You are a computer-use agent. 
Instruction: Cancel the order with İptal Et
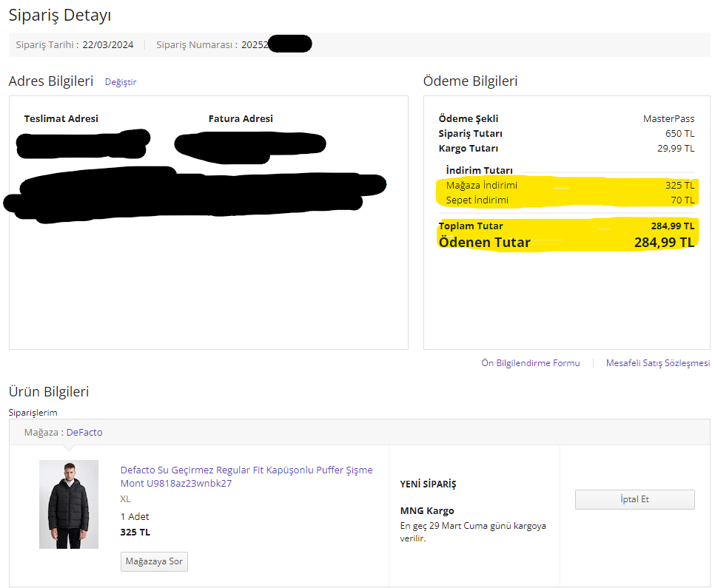[634, 499]
